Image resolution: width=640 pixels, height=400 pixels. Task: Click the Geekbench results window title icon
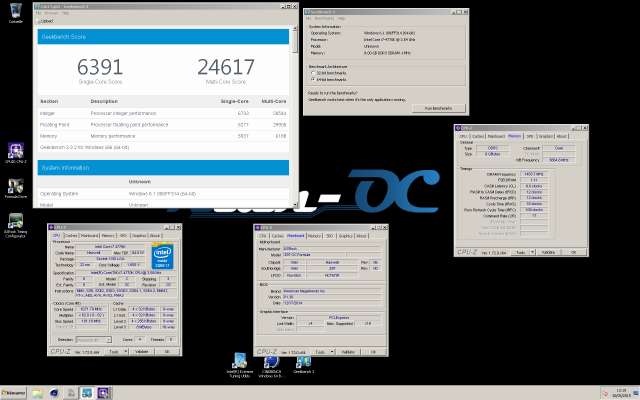tap(37, 7)
